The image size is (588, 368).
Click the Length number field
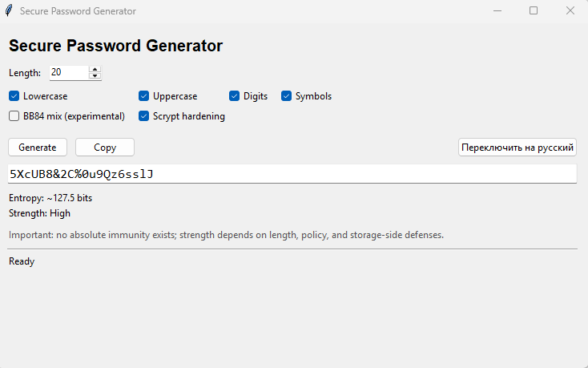point(68,73)
